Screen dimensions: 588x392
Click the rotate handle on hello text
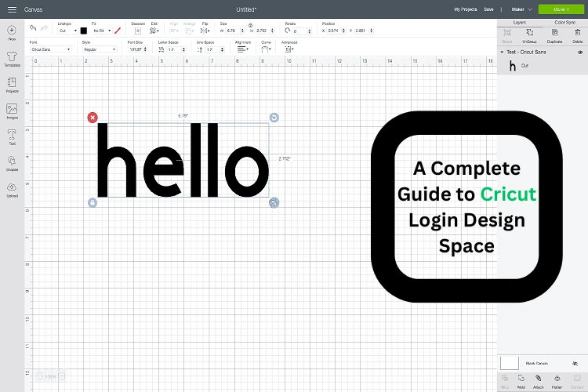tap(274, 118)
